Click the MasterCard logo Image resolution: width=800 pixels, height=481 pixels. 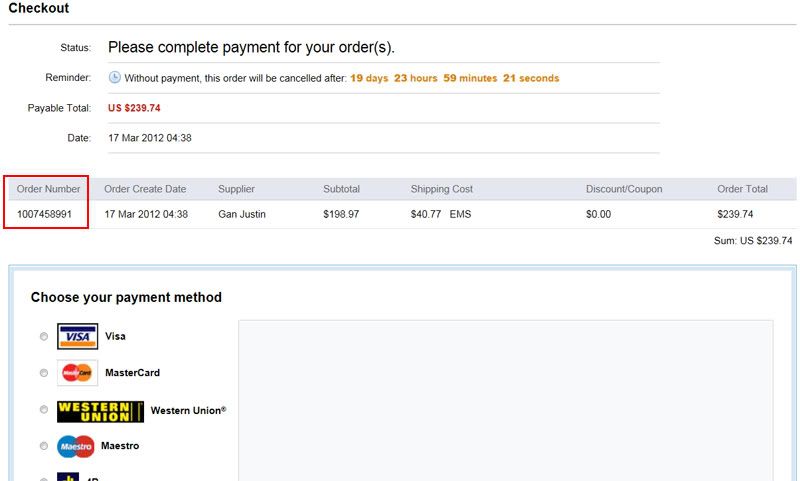(77, 373)
